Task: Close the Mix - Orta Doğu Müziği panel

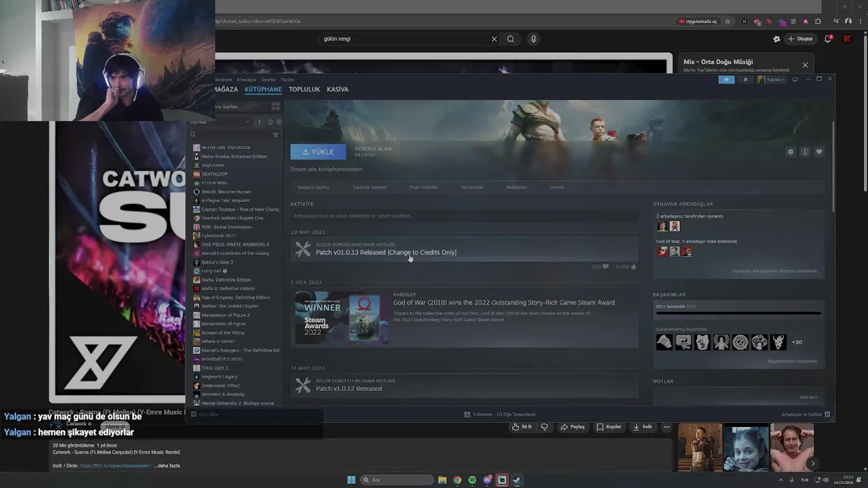Action: tap(805, 65)
